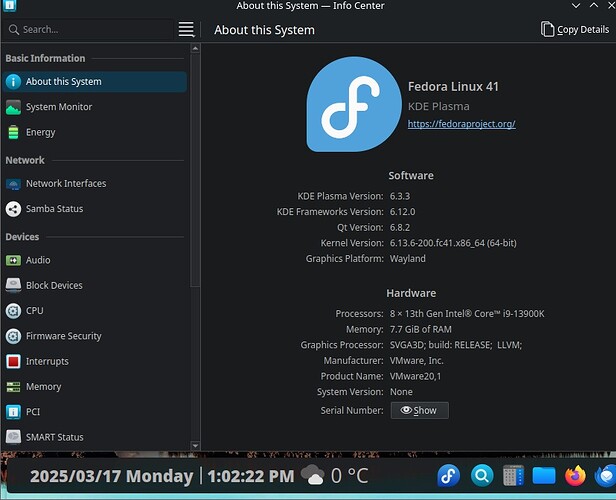The image size is (616, 500).
Task: Open the file manager folder in taskbar
Action: point(544,476)
